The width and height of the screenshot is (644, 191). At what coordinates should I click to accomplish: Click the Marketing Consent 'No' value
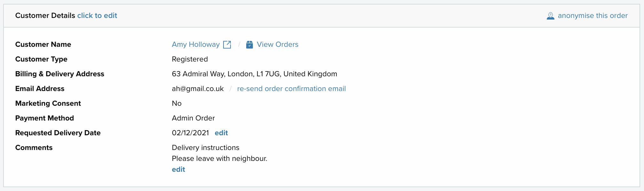[x=177, y=104]
